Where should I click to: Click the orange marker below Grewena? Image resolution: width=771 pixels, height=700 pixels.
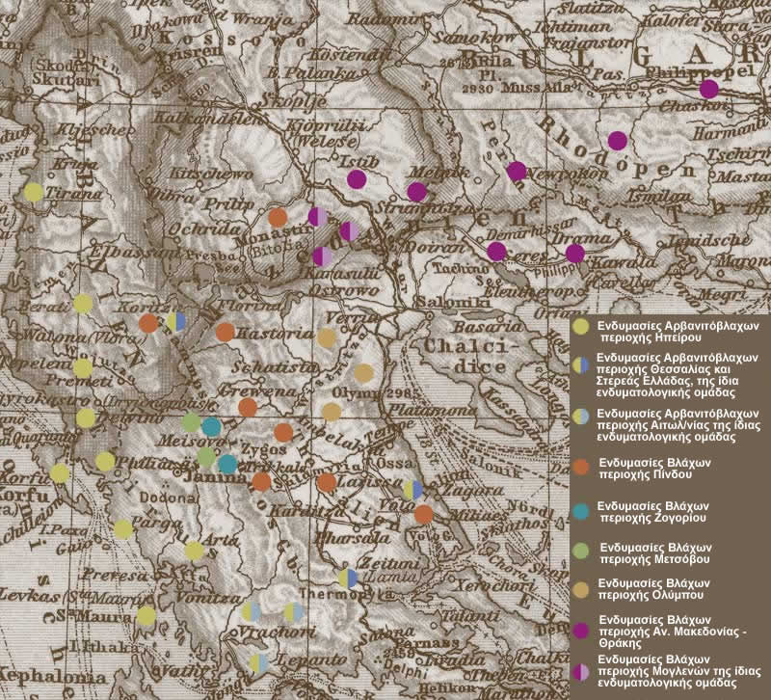(248, 407)
